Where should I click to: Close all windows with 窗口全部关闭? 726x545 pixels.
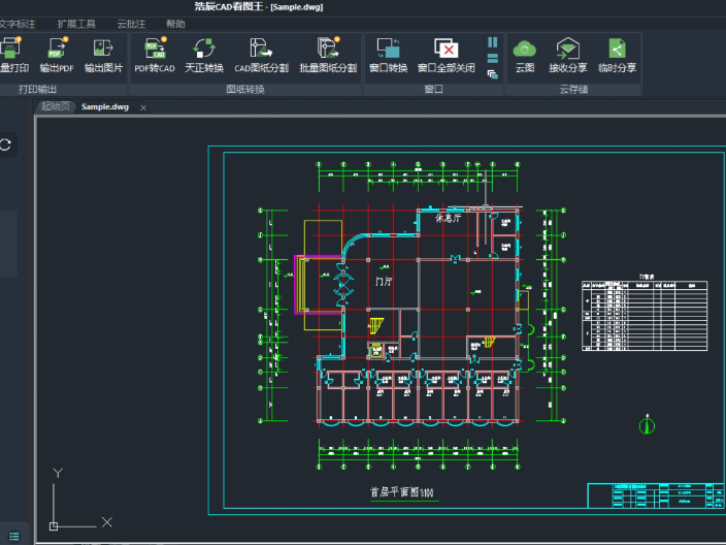point(446,49)
